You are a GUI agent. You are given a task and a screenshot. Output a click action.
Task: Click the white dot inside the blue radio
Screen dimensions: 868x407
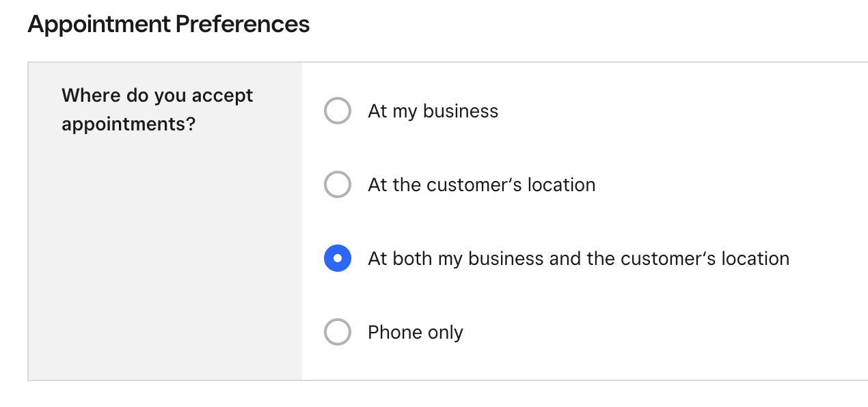[337, 258]
